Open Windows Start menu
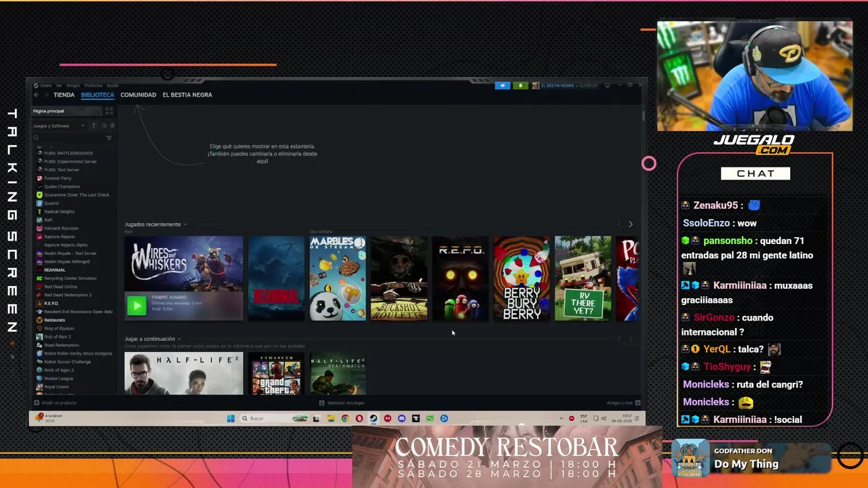The width and height of the screenshot is (868, 488). pyautogui.click(x=231, y=418)
